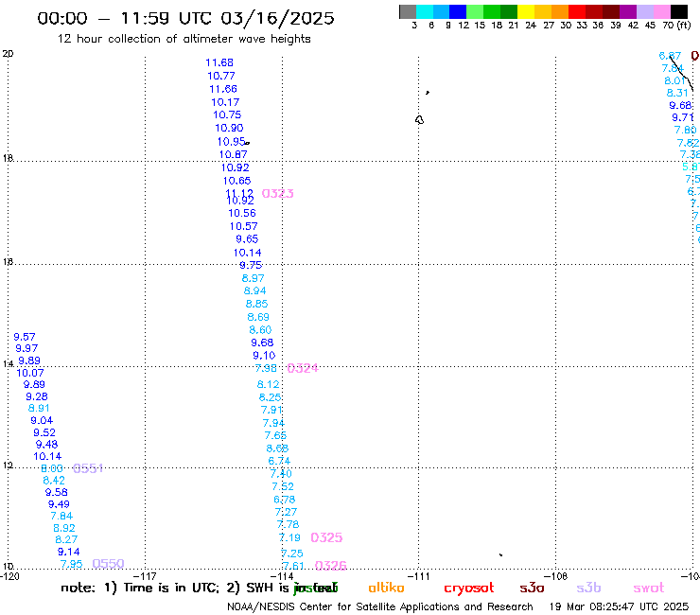The image size is (700, 615).
Task: Click the pink swot time label 0323
Action: [278, 193]
